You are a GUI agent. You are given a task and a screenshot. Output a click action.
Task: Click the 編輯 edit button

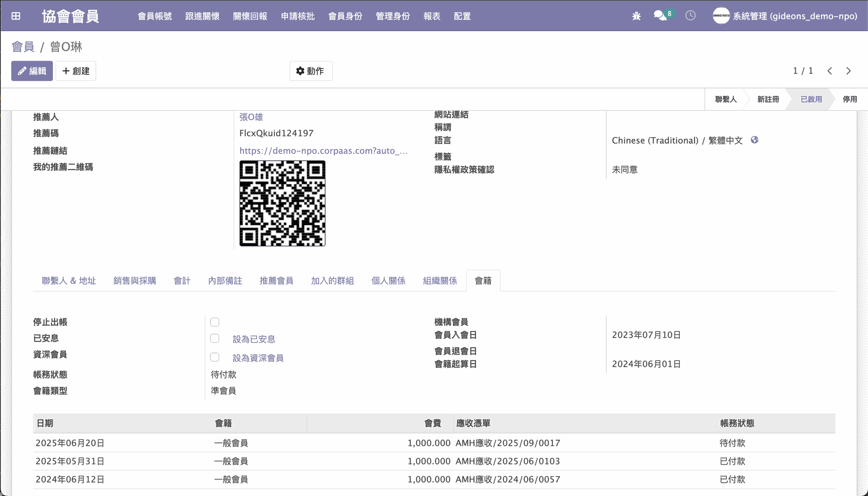[32, 71]
